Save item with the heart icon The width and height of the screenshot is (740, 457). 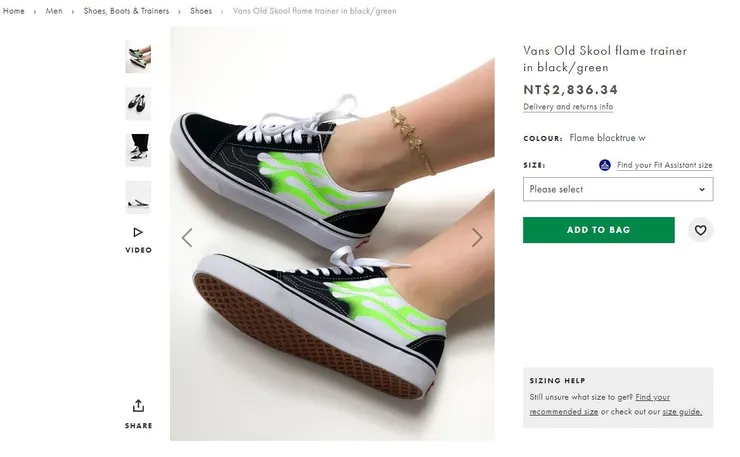tap(700, 230)
